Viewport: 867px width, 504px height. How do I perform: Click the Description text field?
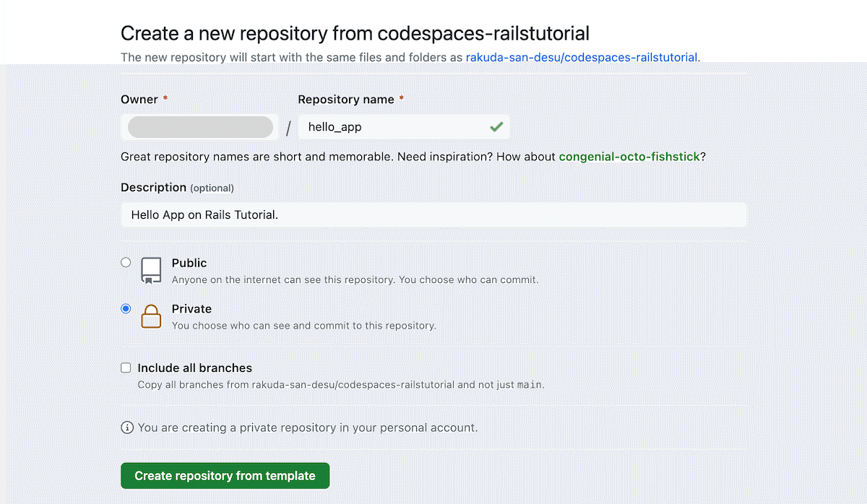click(433, 214)
